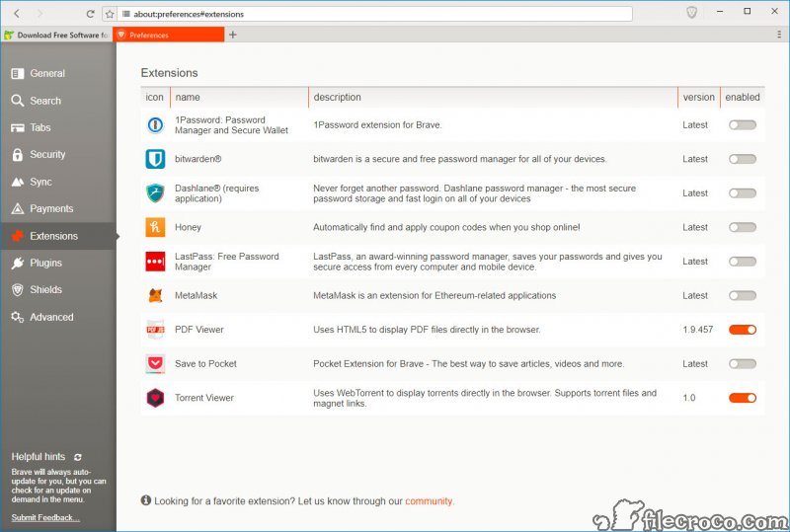The height and width of the screenshot is (532, 790).
Task: Enable the 1Password extension toggle
Action: pyautogui.click(x=743, y=125)
